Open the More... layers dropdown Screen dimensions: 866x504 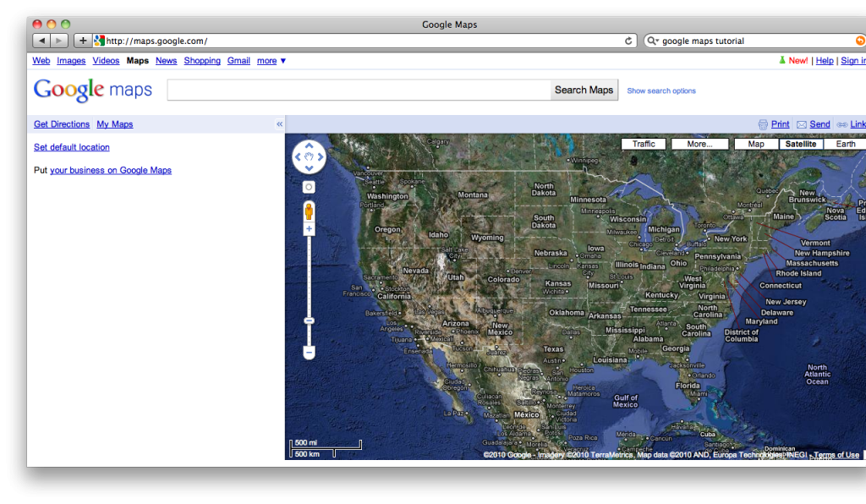699,144
